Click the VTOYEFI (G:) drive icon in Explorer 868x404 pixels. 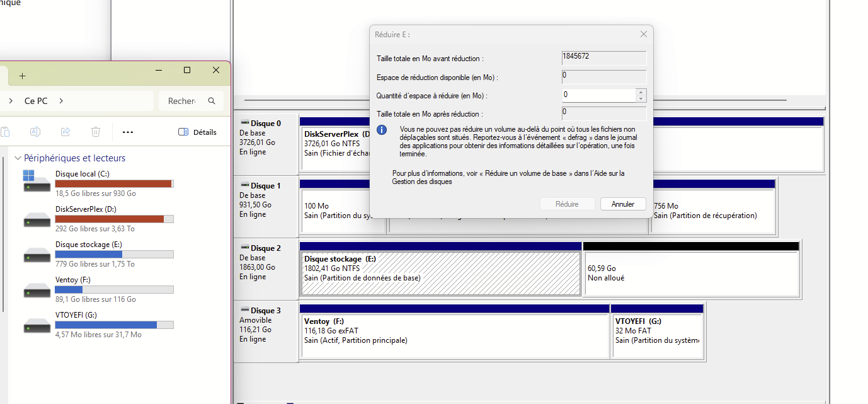[x=37, y=325]
